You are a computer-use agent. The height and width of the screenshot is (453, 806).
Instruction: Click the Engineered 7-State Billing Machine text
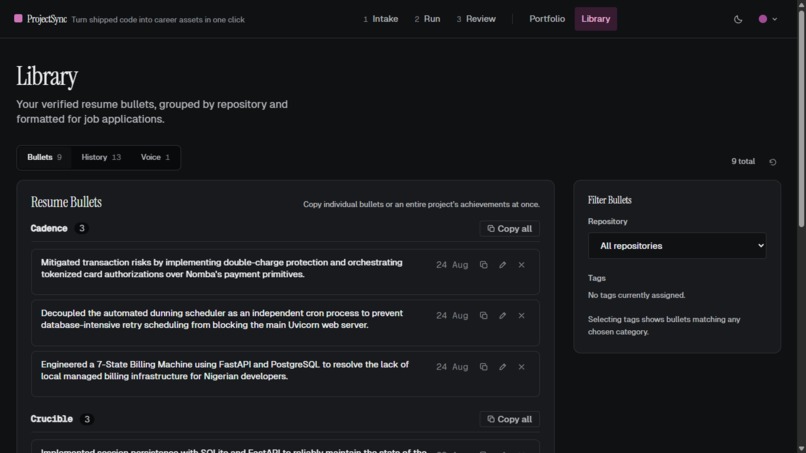coord(225,371)
